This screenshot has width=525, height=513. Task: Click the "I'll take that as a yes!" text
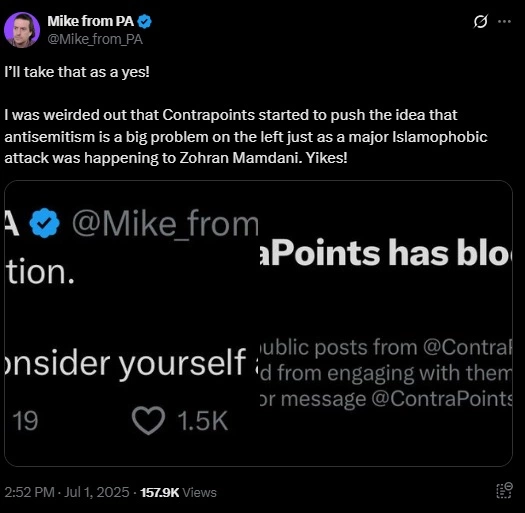[x=77, y=72]
